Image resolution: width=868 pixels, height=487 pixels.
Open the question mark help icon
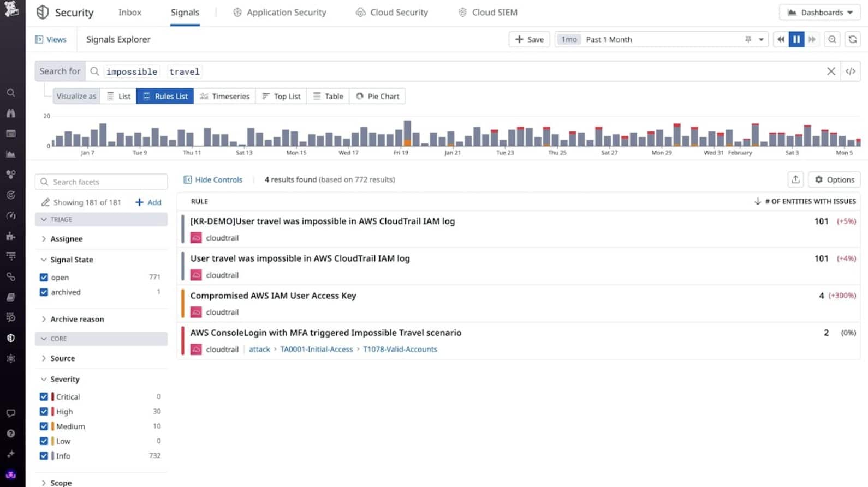[10, 434]
